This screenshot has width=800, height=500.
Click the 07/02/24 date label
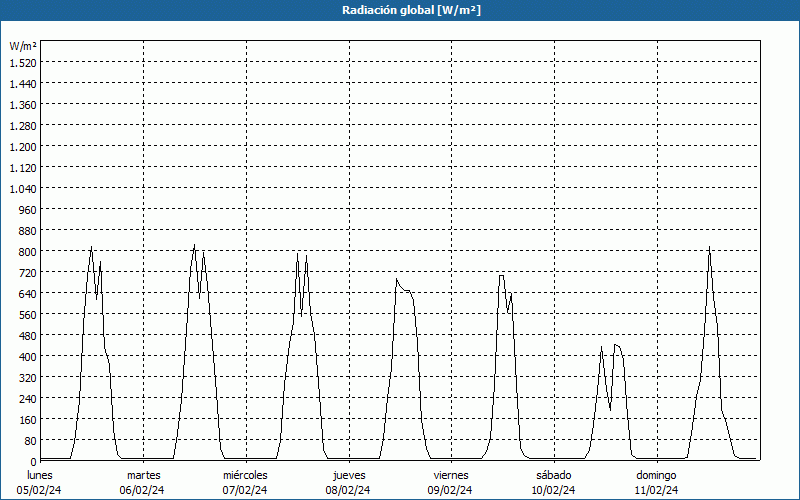[x=245, y=490]
